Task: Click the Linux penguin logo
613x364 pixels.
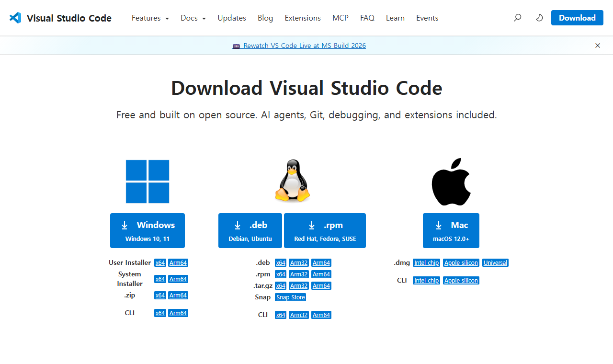Action: coord(292,181)
